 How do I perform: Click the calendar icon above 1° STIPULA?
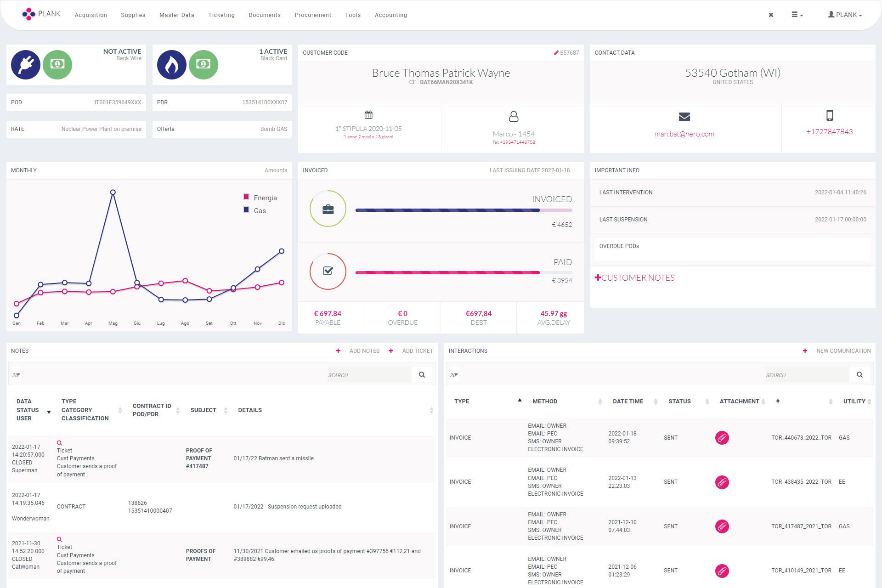[368, 114]
